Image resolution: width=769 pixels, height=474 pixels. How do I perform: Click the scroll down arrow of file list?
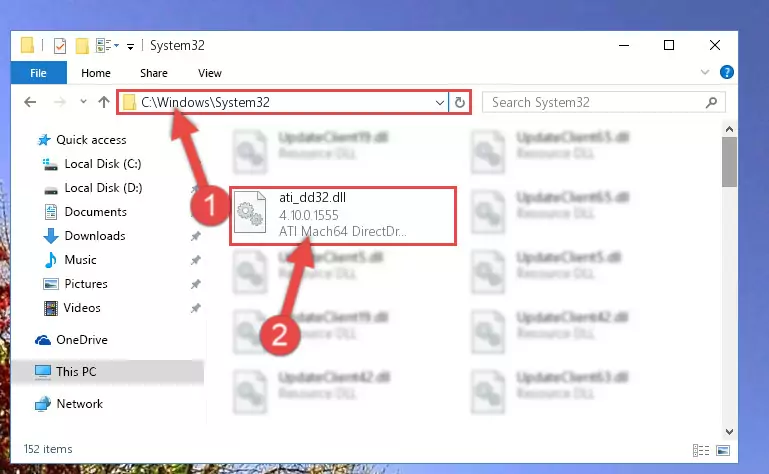tap(729, 432)
